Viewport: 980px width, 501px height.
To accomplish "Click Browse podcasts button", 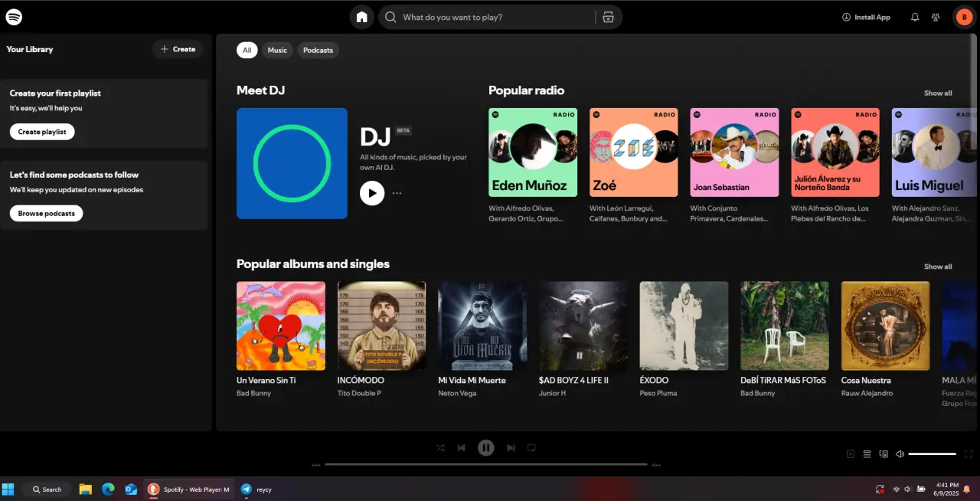I will pyautogui.click(x=47, y=214).
